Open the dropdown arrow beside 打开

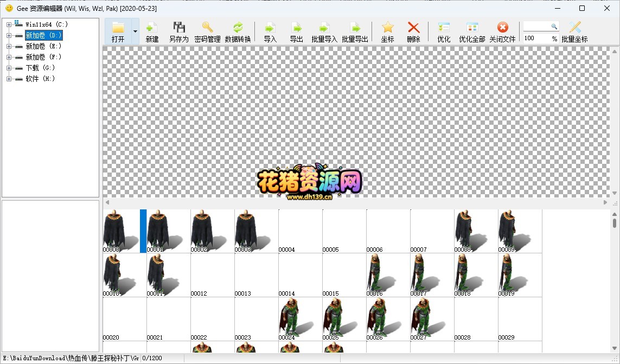tap(135, 31)
